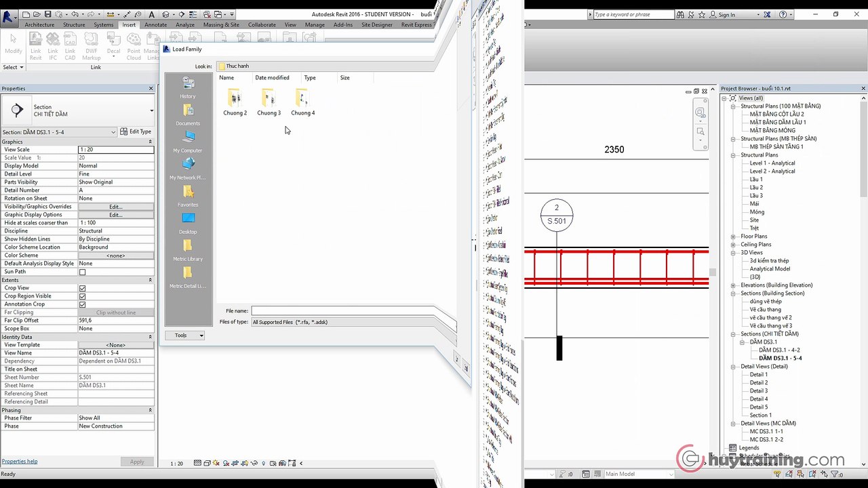Click the search binoculars icon in InfoCenter

pos(680,15)
